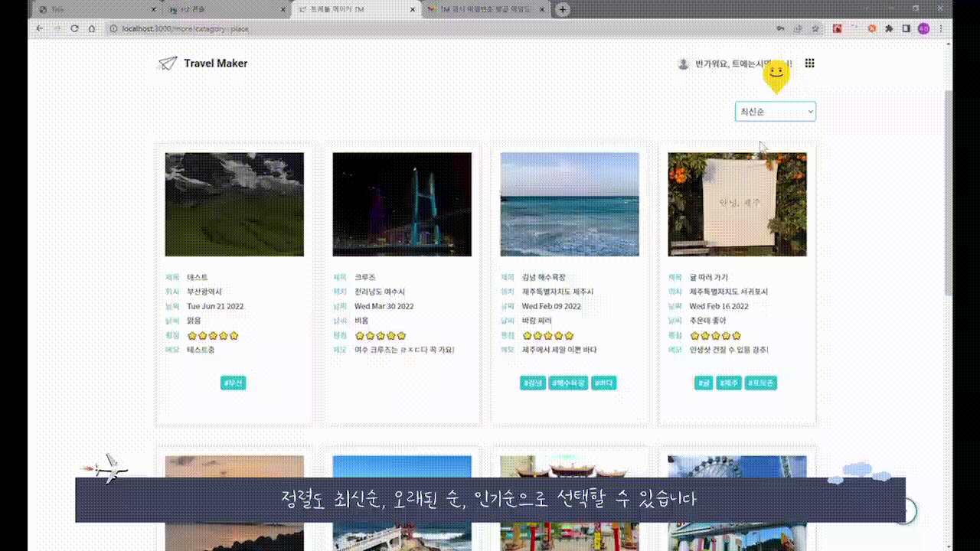Select the title text 테스트
This screenshot has width=980, height=551.
(198, 277)
